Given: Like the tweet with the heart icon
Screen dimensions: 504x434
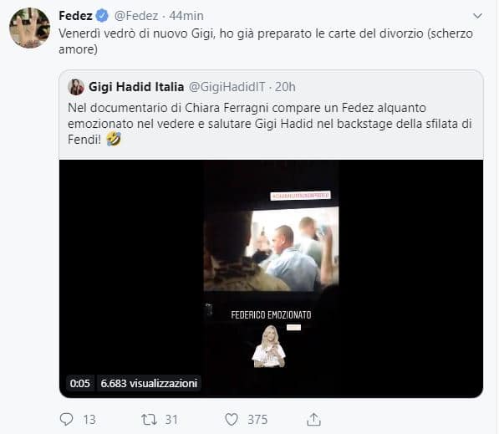Looking at the screenshot, I should tap(232, 419).
